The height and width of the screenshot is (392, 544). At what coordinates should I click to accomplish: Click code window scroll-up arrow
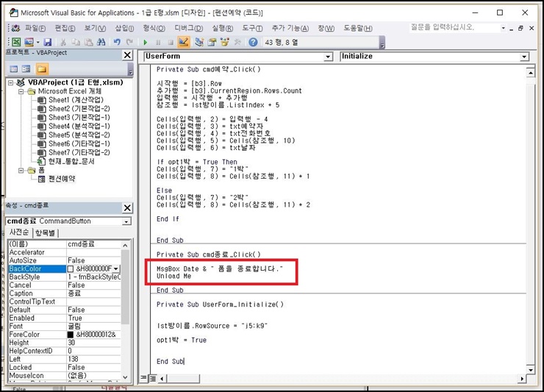click(530, 73)
